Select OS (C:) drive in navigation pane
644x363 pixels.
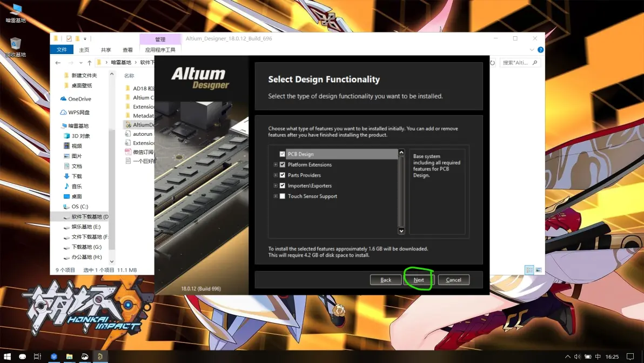(76, 206)
